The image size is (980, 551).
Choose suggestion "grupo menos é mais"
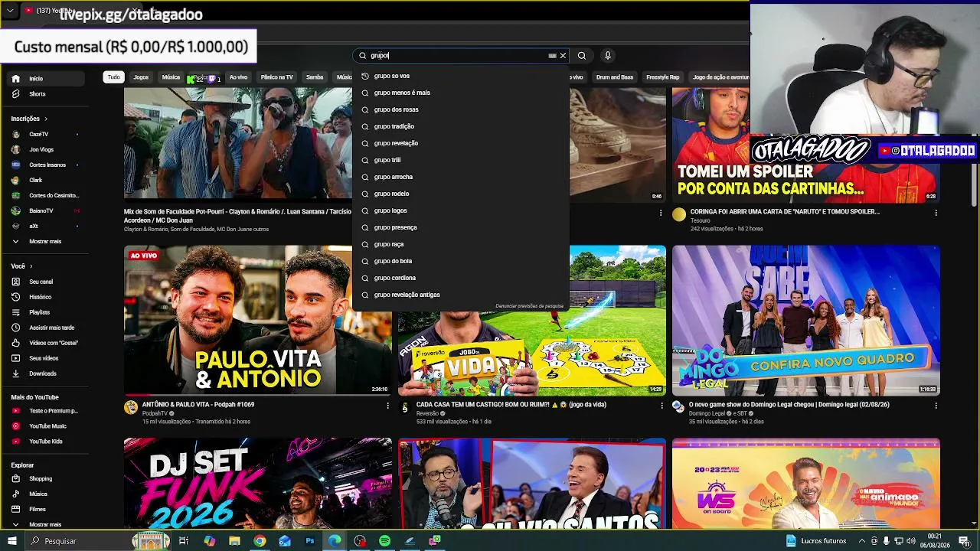tap(461, 93)
